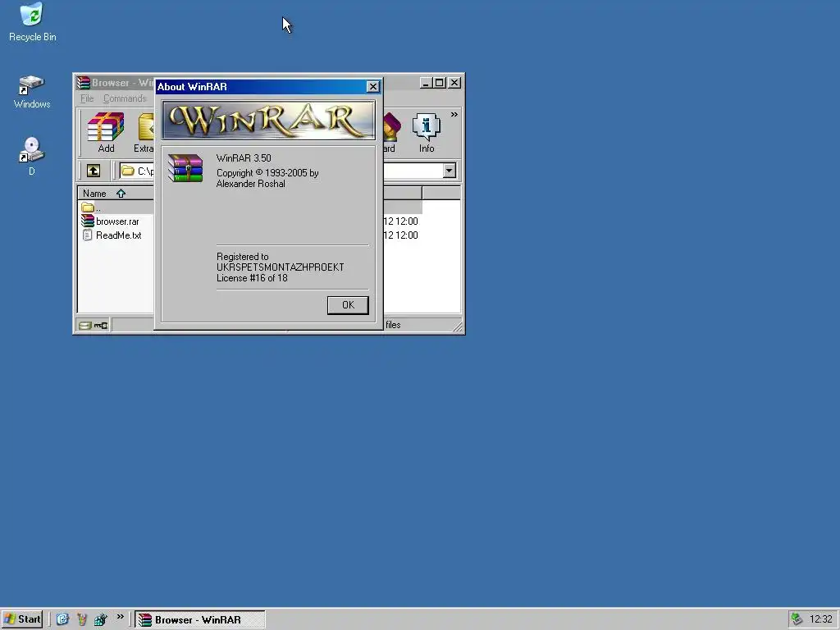Click the 'License #16 of 18' text
This screenshot has width=840, height=630.
tap(252, 277)
